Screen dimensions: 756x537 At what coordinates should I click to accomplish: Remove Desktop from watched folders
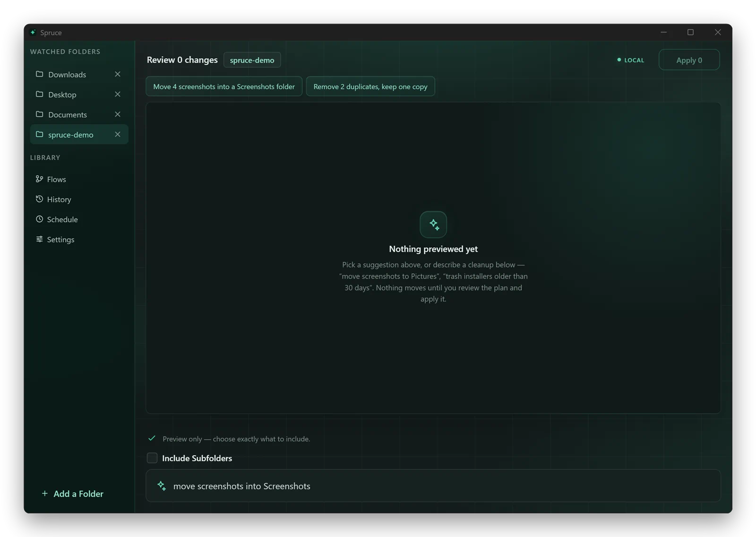click(x=118, y=94)
